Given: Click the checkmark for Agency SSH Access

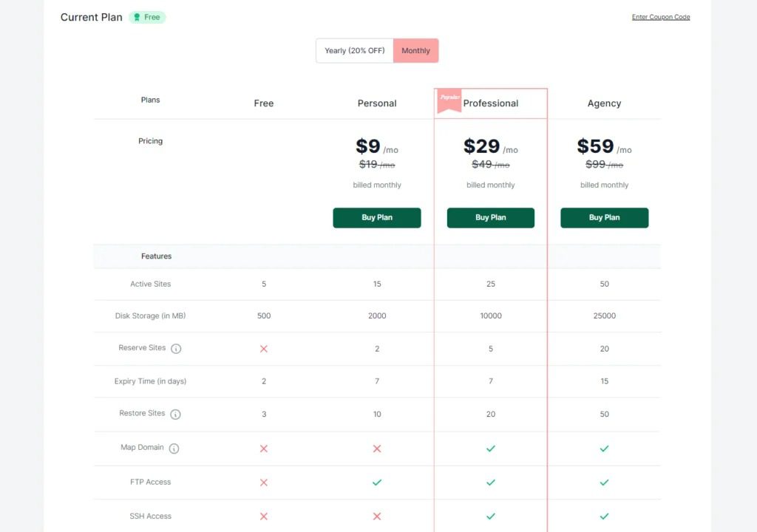Looking at the screenshot, I should (x=604, y=516).
